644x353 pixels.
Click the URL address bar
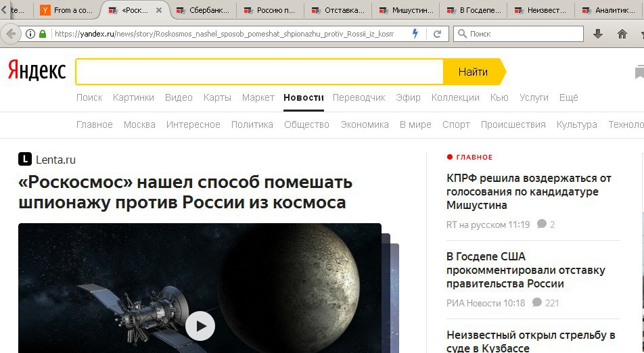click(x=224, y=34)
